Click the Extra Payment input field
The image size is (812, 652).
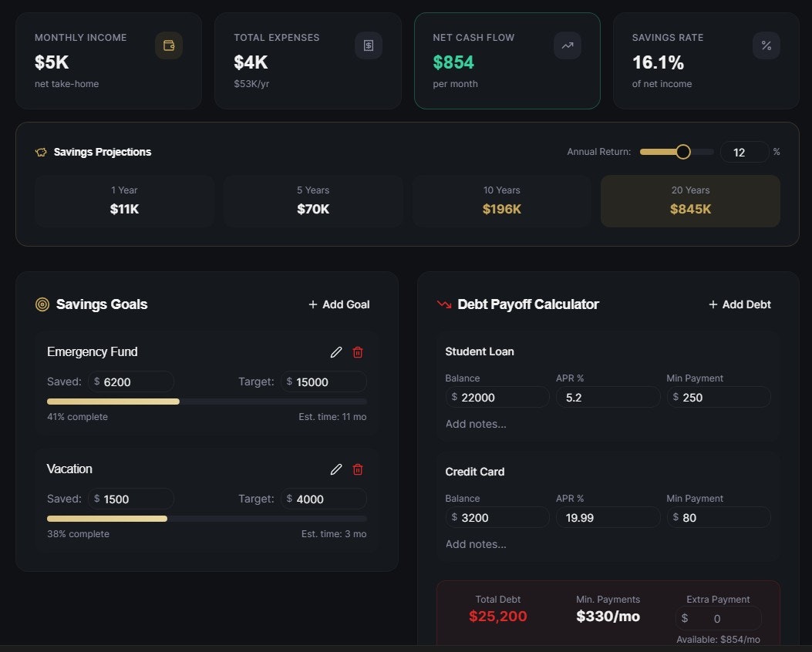[x=718, y=618]
